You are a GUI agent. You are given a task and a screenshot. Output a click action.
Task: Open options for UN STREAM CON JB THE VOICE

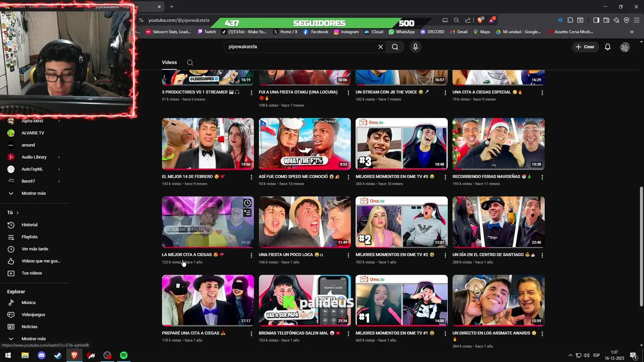445,93
